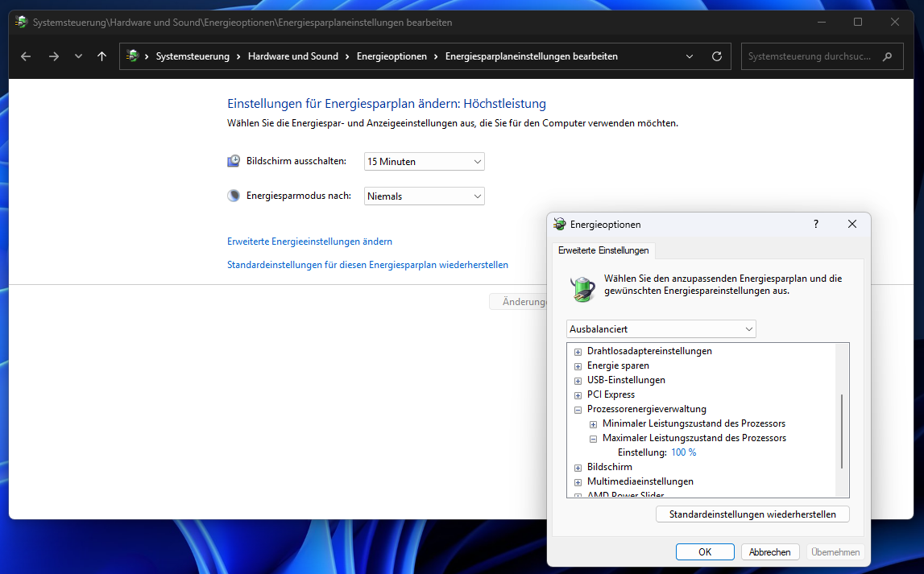The image size is (924, 574).
Task: Click the Übernehmen button
Action: pos(835,551)
